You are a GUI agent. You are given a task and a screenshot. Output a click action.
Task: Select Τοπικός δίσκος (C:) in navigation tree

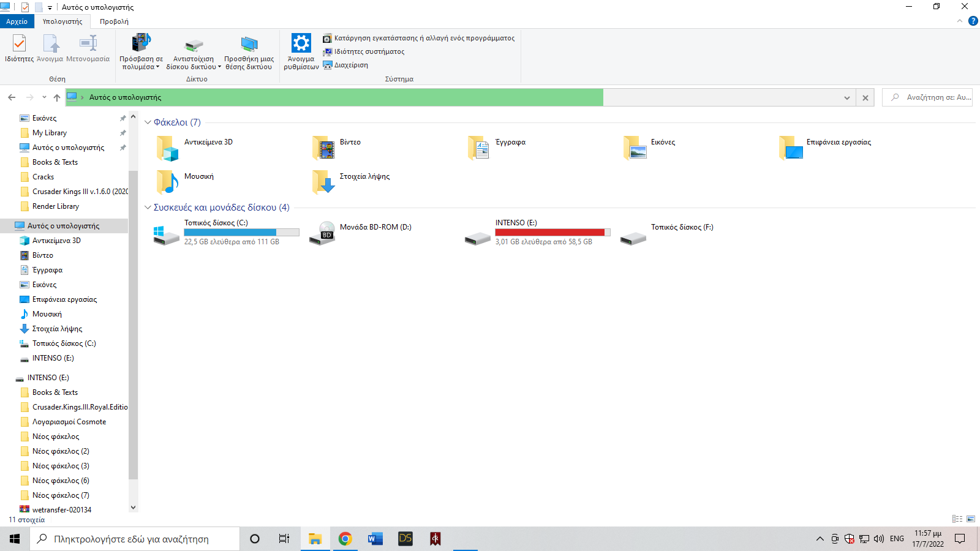(x=64, y=343)
